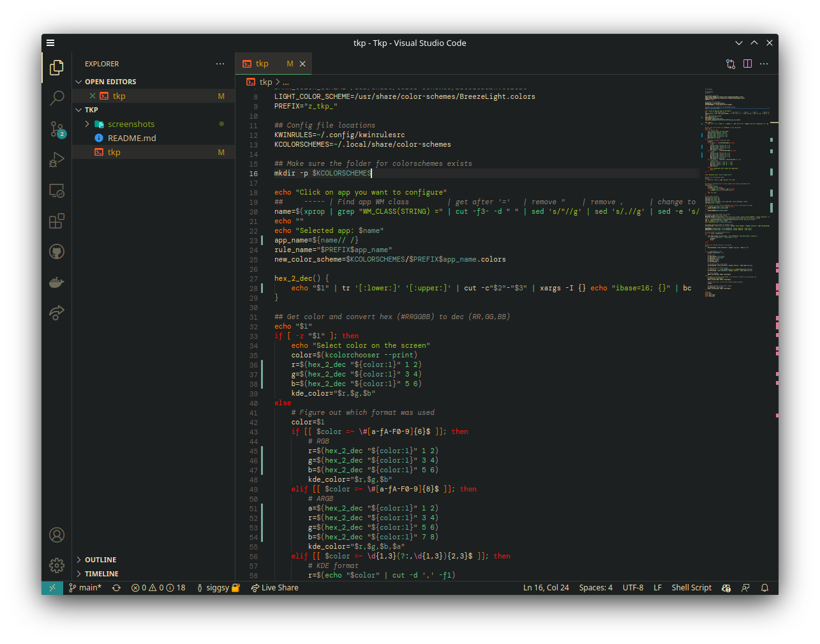
Task: Change language mode Shell Script
Action: (691, 588)
